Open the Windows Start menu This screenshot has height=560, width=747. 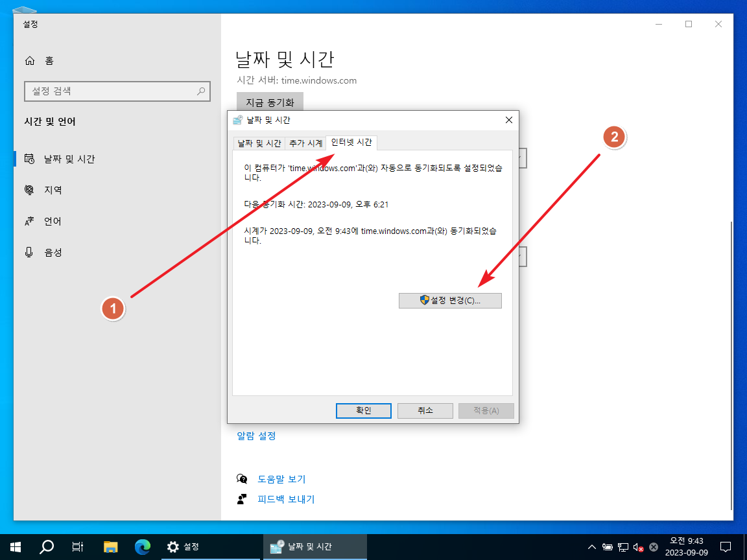(x=16, y=546)
